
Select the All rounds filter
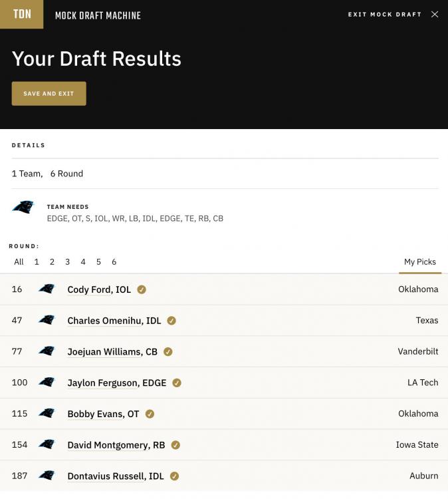19,262
